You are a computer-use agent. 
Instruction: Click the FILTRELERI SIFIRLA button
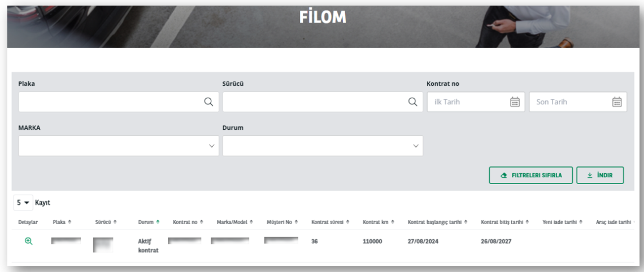[x=531, y=175]
